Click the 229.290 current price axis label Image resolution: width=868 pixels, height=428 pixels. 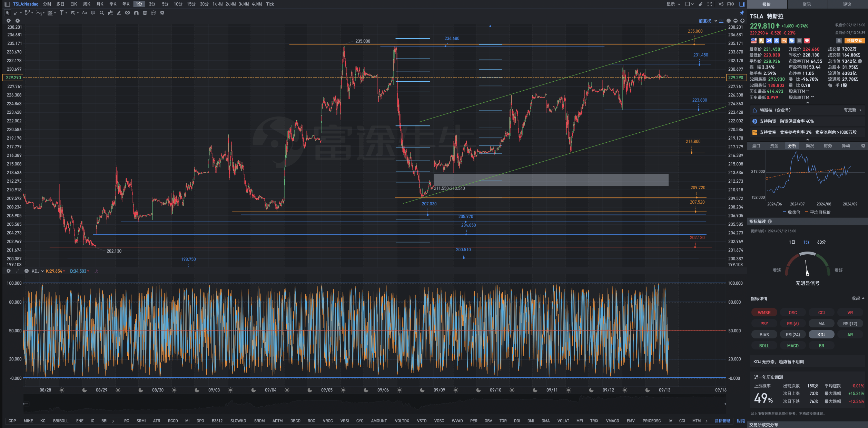click(x=736, y=78)
